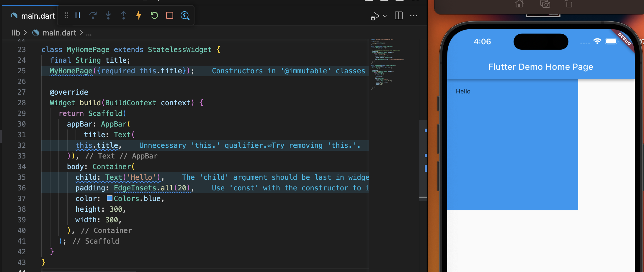Click line number 23 in gutter
Screen dimensions: 644x272
point(22,49)
